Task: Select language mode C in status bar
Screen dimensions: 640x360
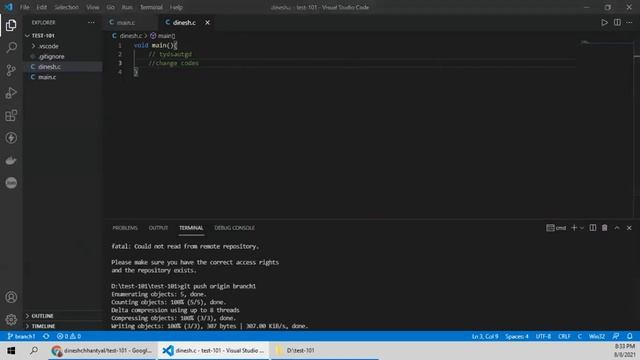Action: click(x=580, y=336)
